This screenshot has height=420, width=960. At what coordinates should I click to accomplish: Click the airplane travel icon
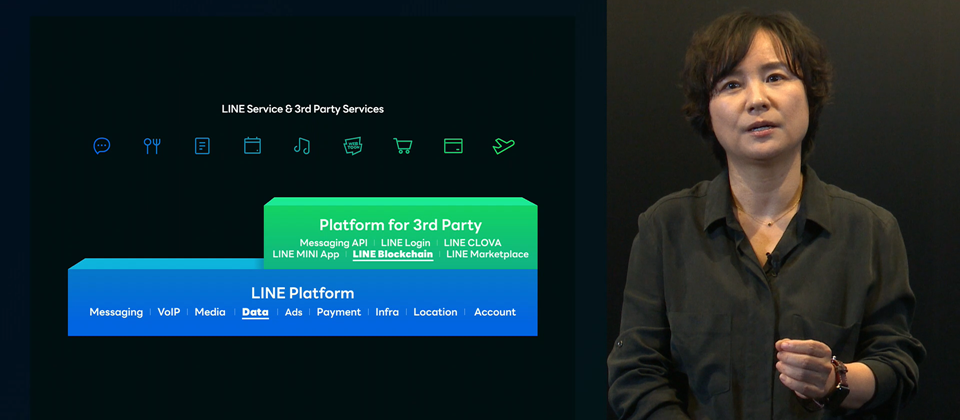(503, 146)
